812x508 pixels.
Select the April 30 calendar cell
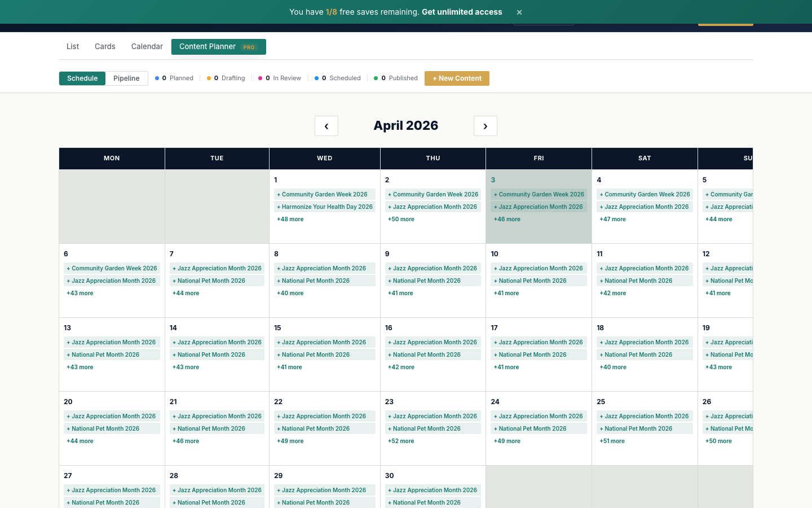tap(433, 476)
